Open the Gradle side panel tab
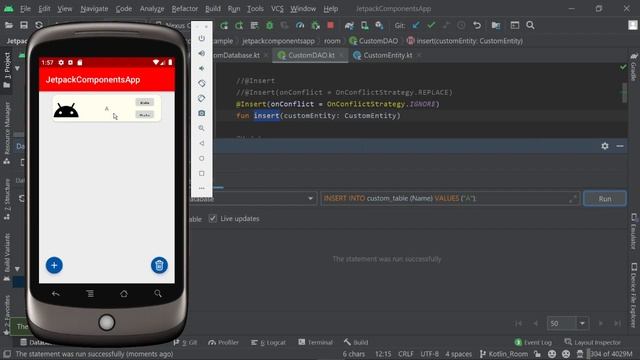Viewport: 640px width, 360px height. coord(633,67)
